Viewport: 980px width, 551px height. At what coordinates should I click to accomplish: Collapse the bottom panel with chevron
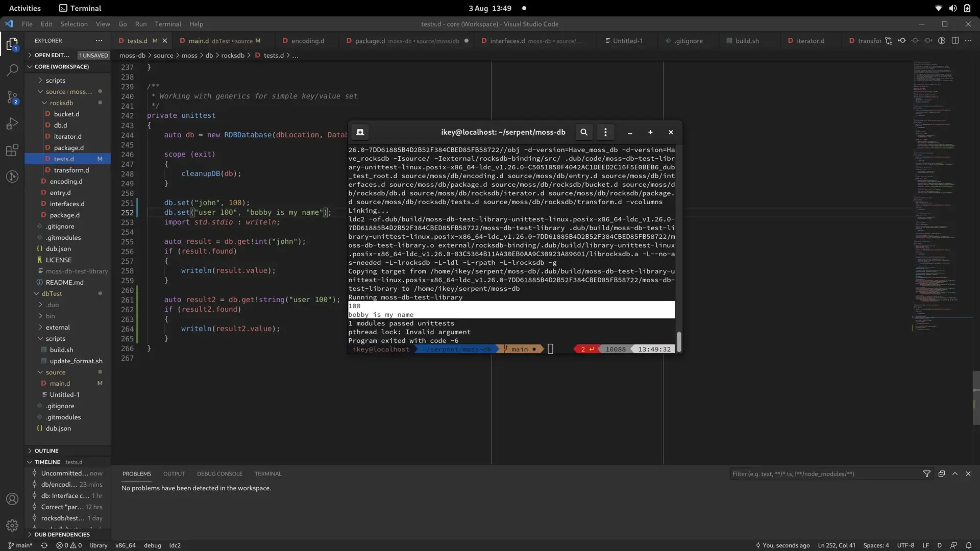[x=955, y=474]
